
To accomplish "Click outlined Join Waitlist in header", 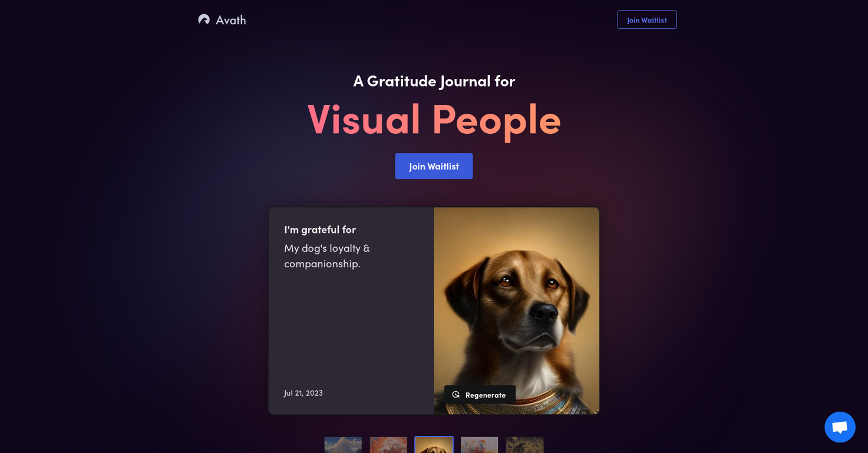I will (x=647, y=20).
